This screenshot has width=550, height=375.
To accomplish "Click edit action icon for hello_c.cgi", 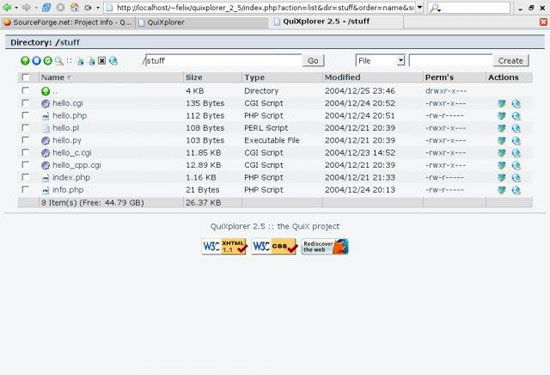I will click(502, 153).
